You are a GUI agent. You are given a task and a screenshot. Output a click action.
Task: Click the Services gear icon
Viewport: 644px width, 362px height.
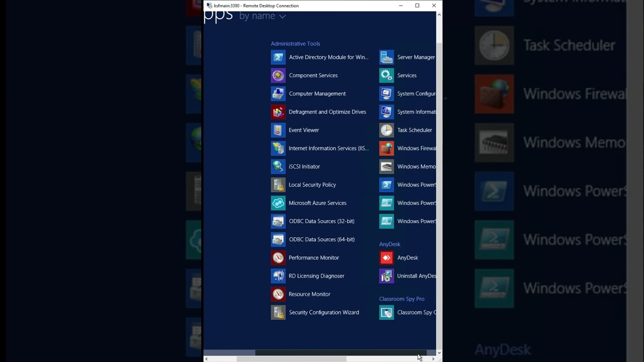[386, 75]
